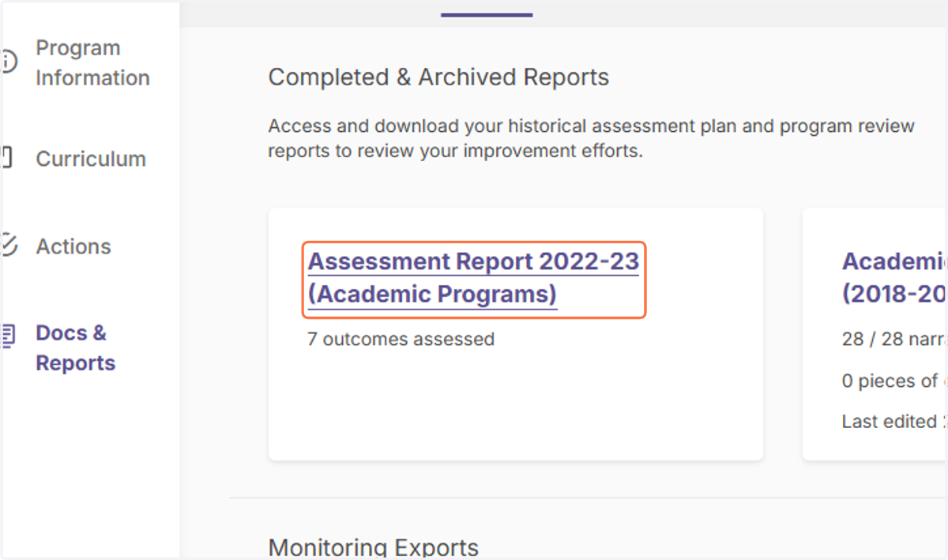Go to Curriculum section
948x560 pixels.
pos(91,159)
